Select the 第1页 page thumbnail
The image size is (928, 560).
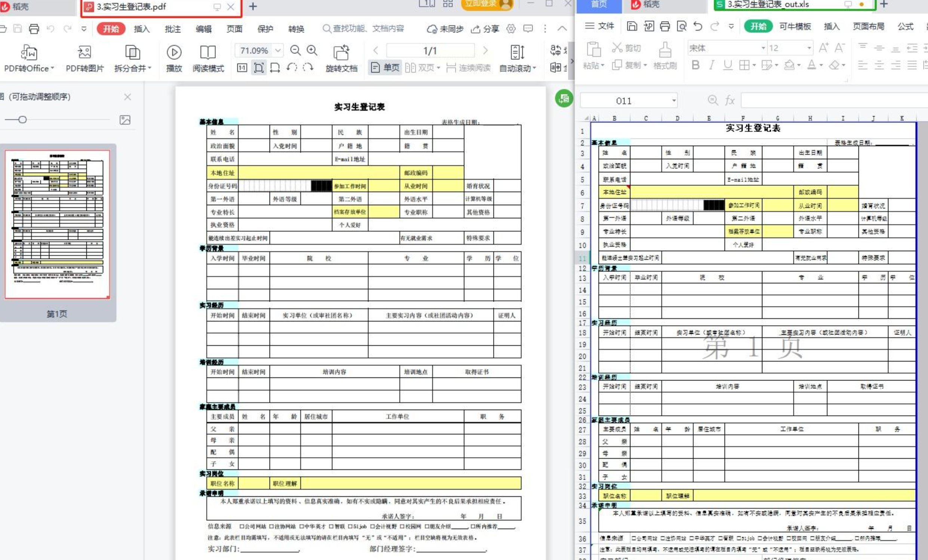(57, 224)
